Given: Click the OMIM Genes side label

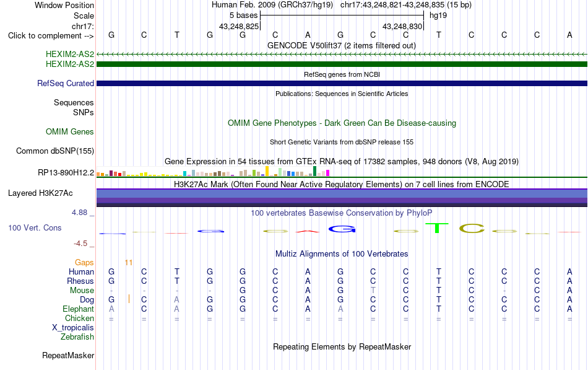Looking at the screenshot, I should 70,131.
